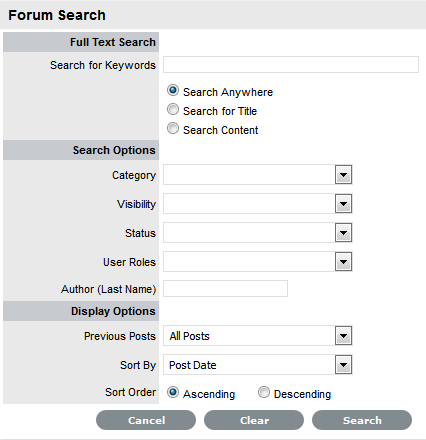
Task: Focus the Author (Last Name) input field
Action: click(225, 288)
